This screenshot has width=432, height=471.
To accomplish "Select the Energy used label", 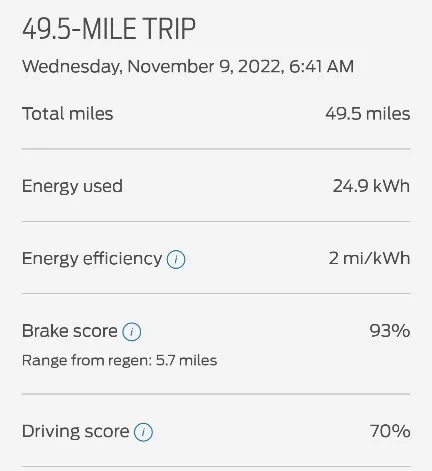I will (x=72, y=186).
